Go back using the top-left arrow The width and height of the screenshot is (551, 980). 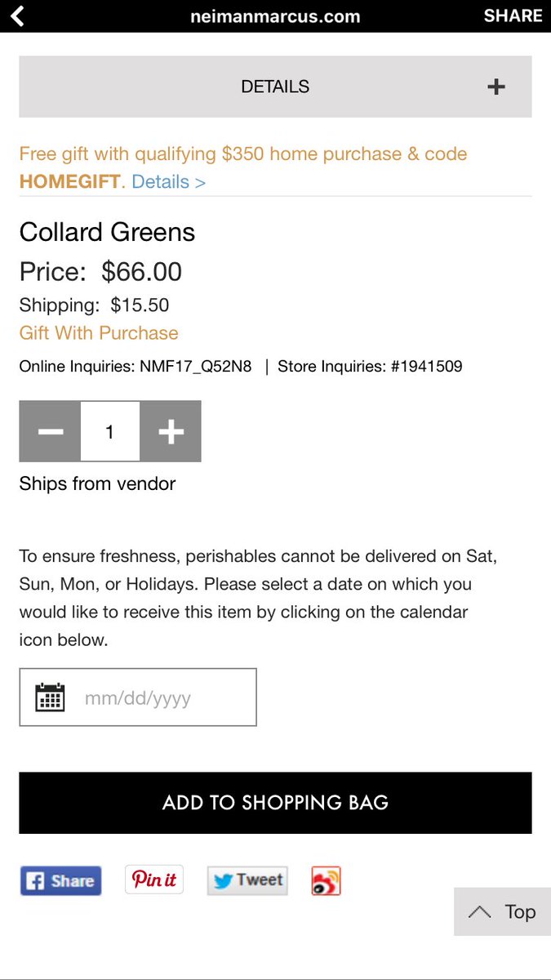tap(17, 16)
